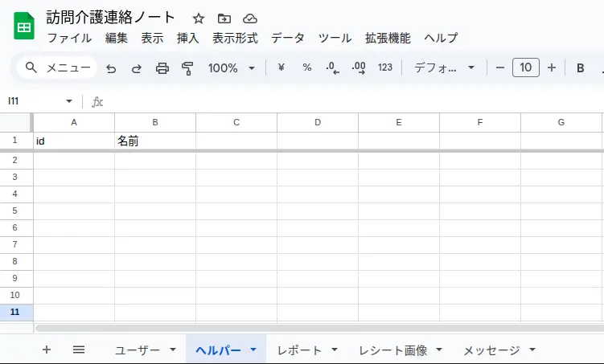Click the redo arrow icon
The image size is (604, 364).
[x=137, y=68]
